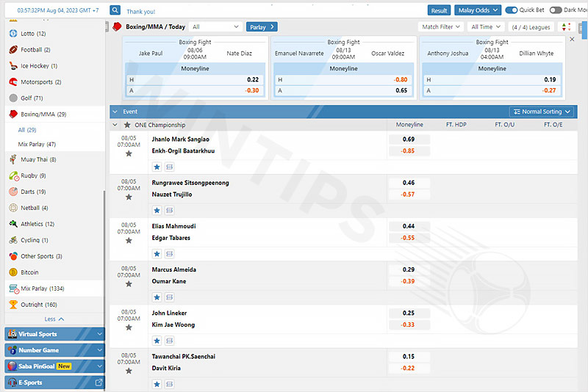Bet 0.22 home odds for Jake Paul
This screenshot has width=588, height=392.
[195, 80]
